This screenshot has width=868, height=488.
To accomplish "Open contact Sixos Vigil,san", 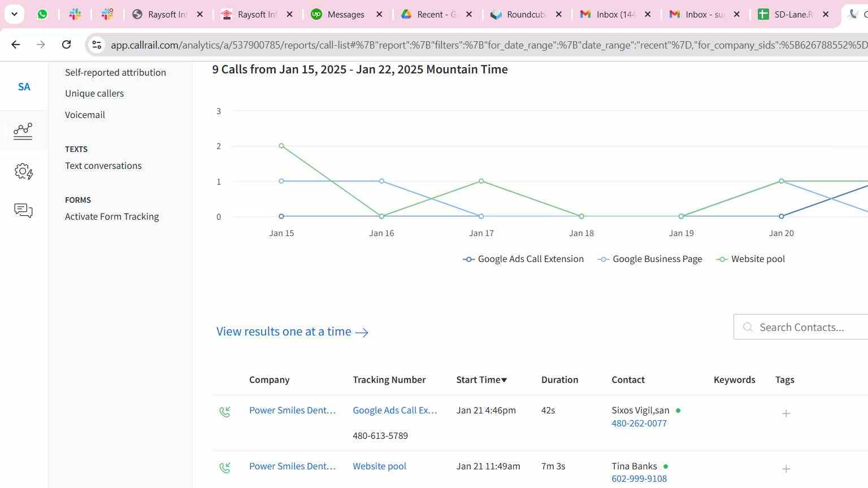I will [640, 411].
